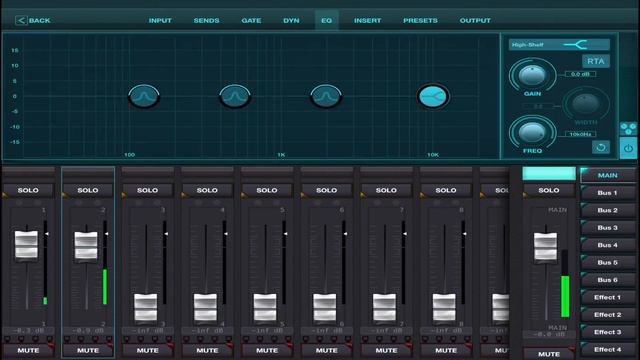Click the GAIN knob
640x360 pixels.
coord(532,75)
